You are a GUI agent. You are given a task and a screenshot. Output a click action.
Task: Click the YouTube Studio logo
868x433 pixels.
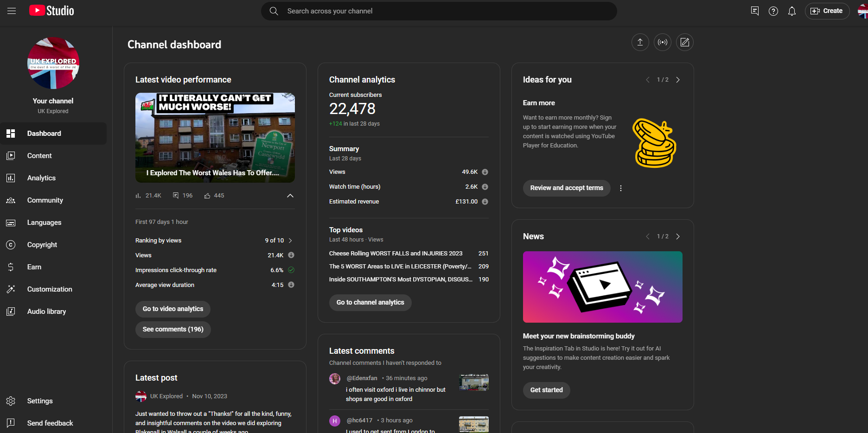[51, 11]
